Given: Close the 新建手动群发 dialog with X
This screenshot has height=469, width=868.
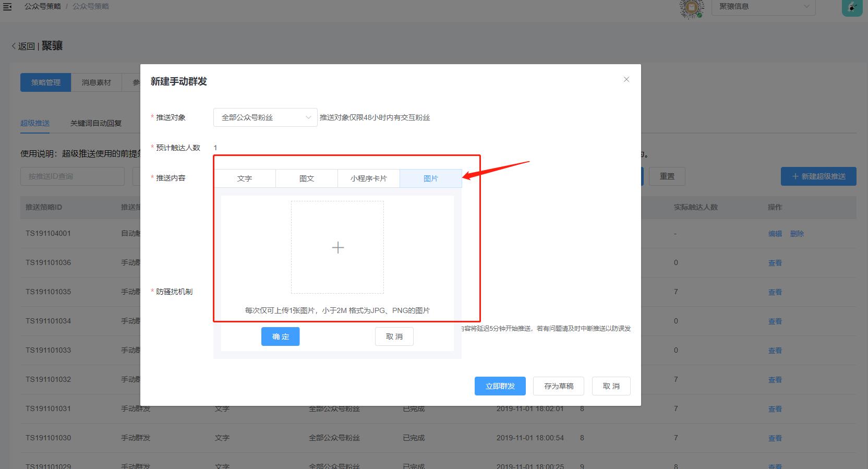Looking at the screenshot, I should 626,79.
